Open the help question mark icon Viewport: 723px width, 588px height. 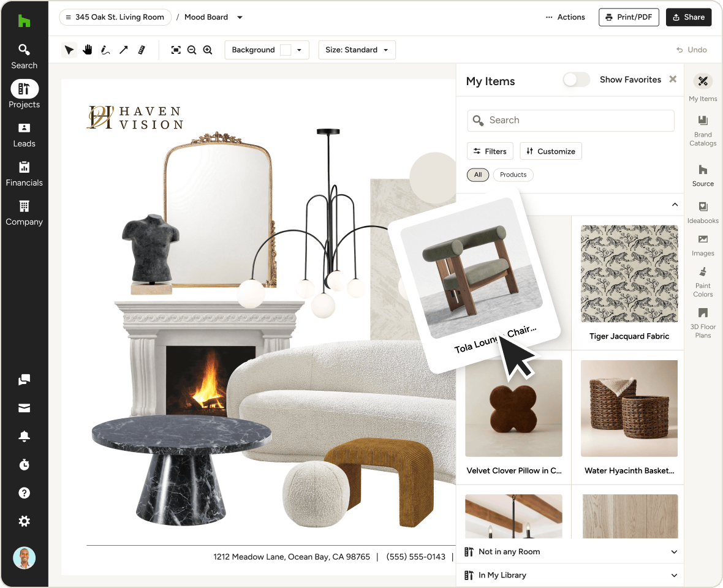[x=24, y=493]
